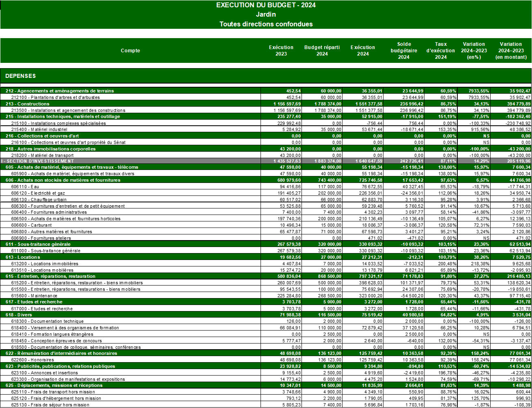Select the "Jardin" subtitle line

pyautogui.click(x=266, y=15)
